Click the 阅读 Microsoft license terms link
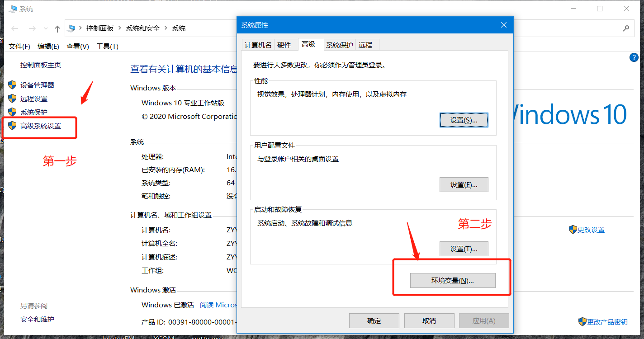 click(x=218, y=305)
